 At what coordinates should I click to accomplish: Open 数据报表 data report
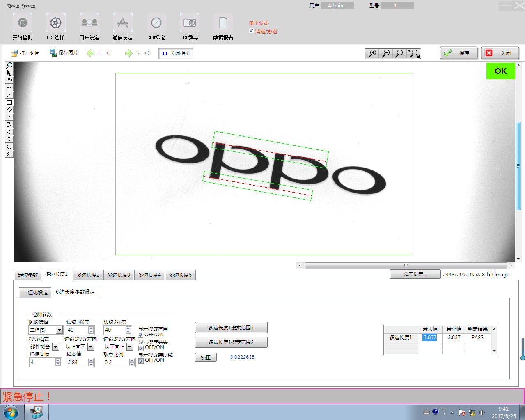pos(223,23)
